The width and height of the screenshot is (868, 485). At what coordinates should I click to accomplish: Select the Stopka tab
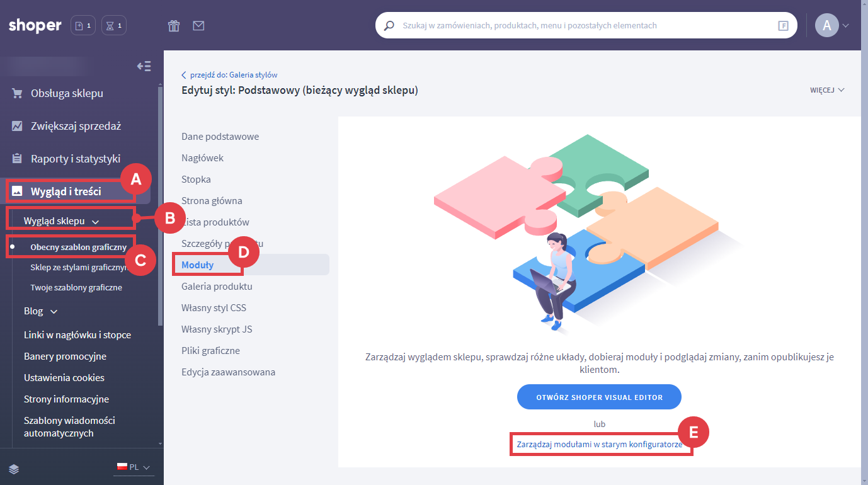[196, 180]
